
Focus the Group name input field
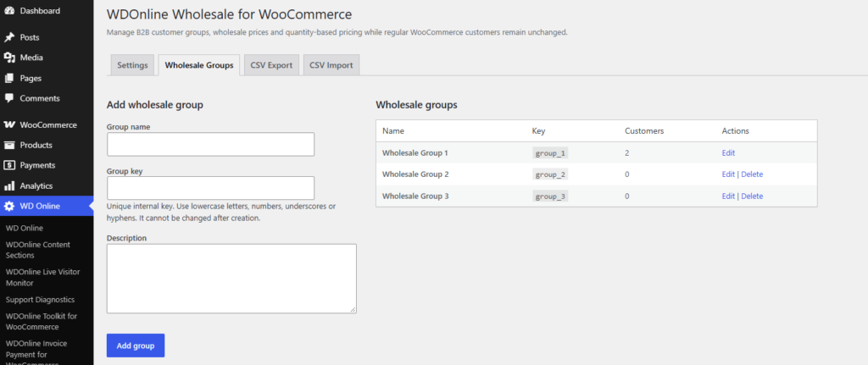[x=210, y=144]
